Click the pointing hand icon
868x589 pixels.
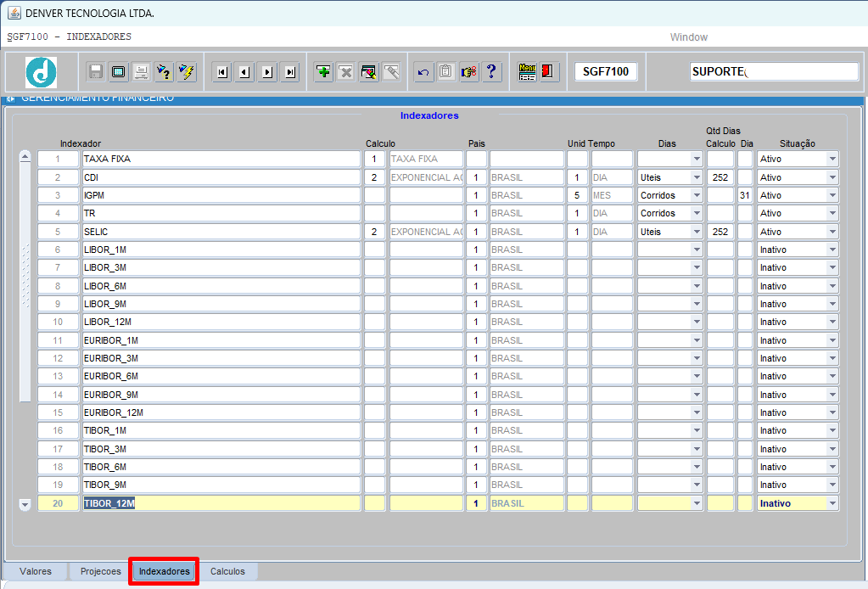tap(469, 72)
